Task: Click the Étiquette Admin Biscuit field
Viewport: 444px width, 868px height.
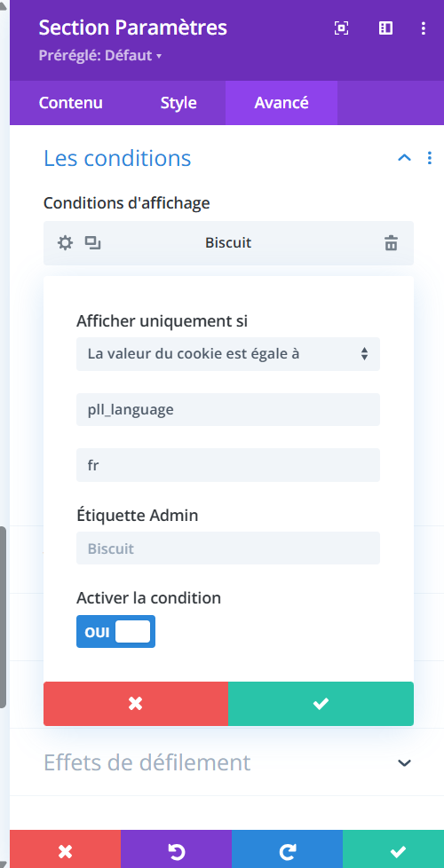Action: [228, 548]
